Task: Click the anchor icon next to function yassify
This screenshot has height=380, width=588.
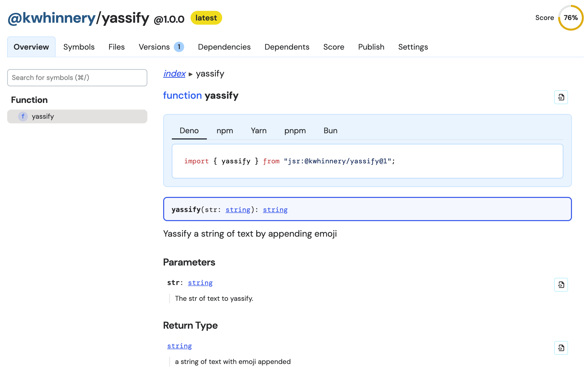Action: 561,97
